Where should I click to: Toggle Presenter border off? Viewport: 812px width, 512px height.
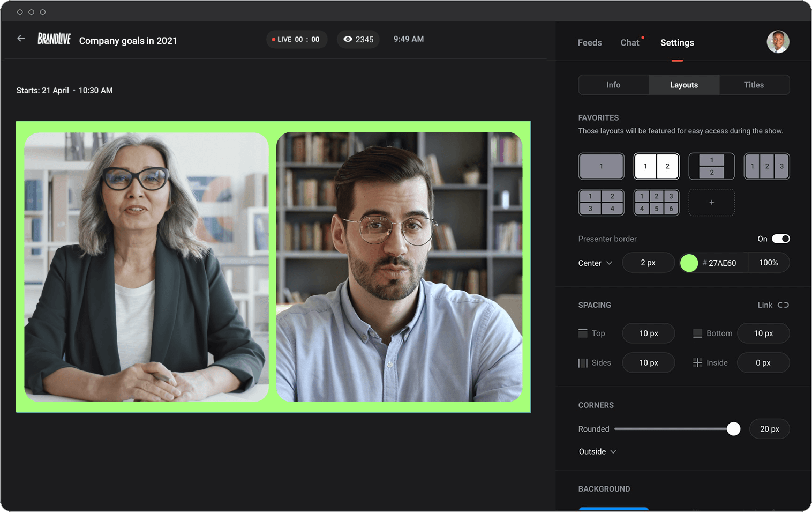[780, 239]
